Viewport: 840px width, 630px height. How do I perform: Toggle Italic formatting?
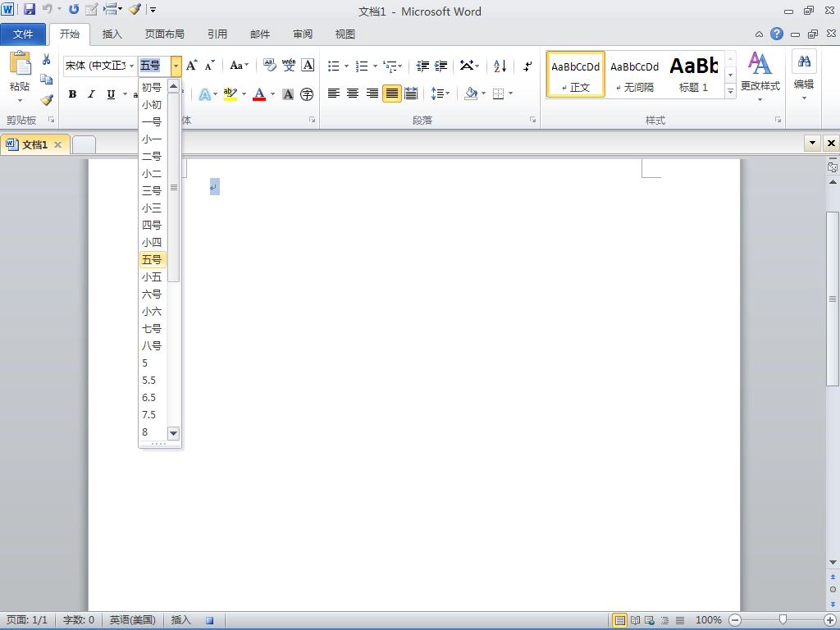91,94
